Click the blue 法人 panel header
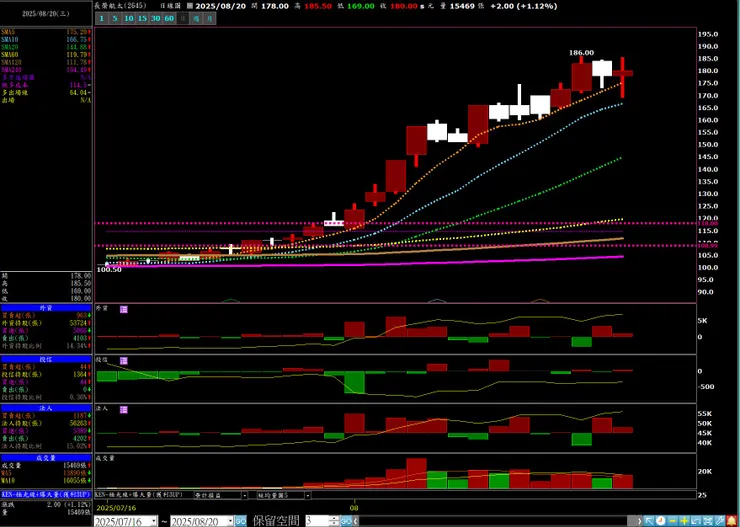740x527 pixels. coord(46,408)
